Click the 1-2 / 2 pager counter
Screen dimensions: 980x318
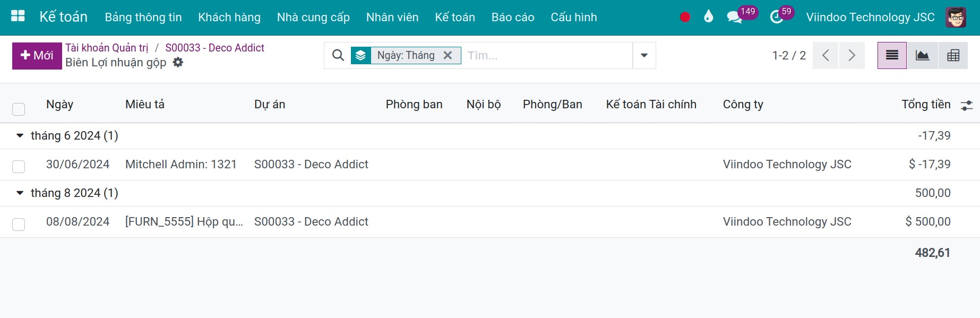click(x=789, y=55)
